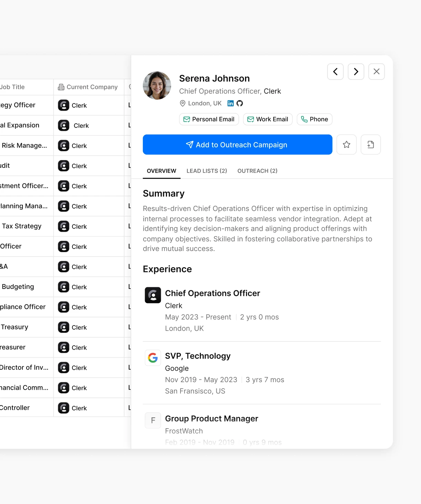
Task: Open the Outreach (2) tab
Action: click(257, 171)
